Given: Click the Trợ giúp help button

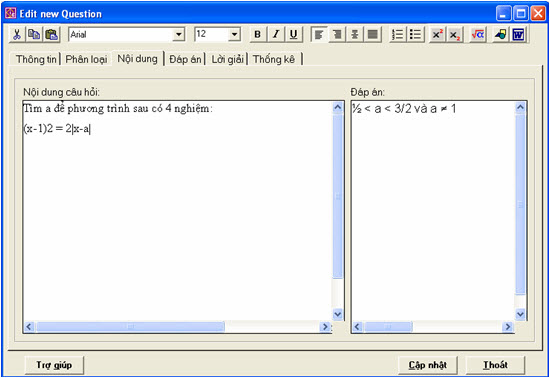Looking at the screenshot, I should click(54, 365).
